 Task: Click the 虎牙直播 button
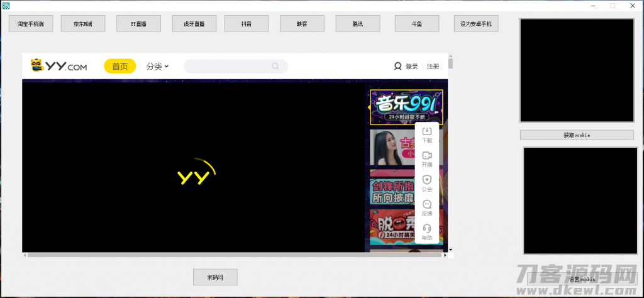(x=194, y=24)
